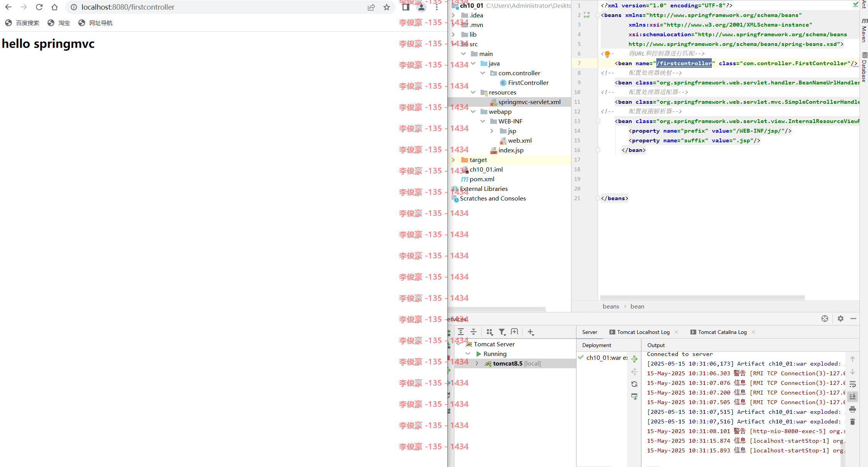
Task: Open the Group By services option
Action: tap(490, 332)
